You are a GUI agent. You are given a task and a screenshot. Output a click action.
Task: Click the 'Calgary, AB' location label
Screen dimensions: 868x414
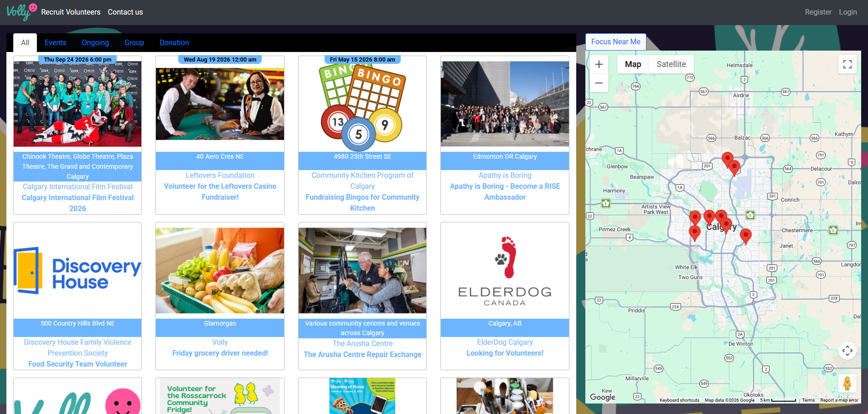(x=505, y=323)
